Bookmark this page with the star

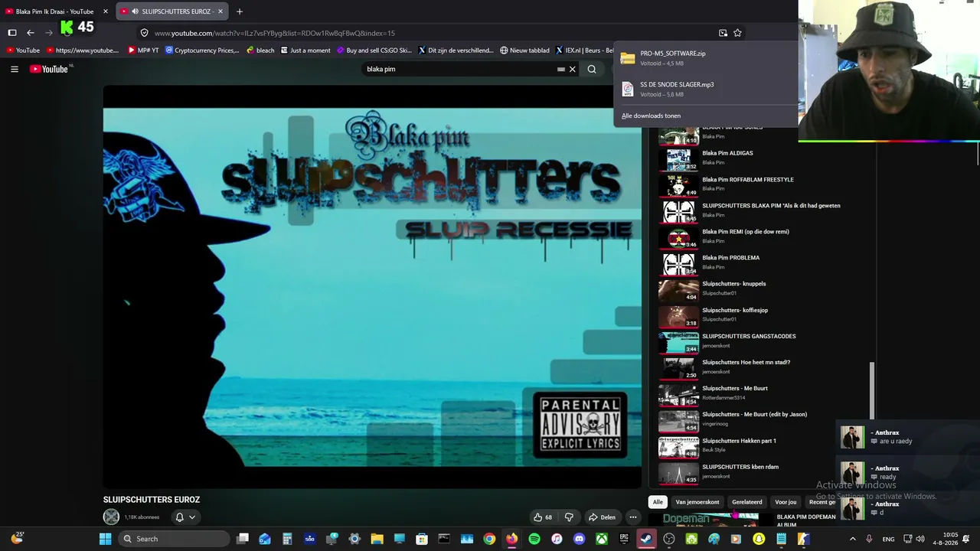[x=737, y=33]
